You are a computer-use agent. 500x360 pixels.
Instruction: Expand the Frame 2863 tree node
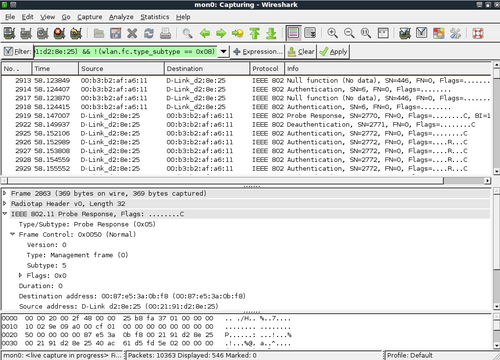pyautogui.click(x=5, y=193)
